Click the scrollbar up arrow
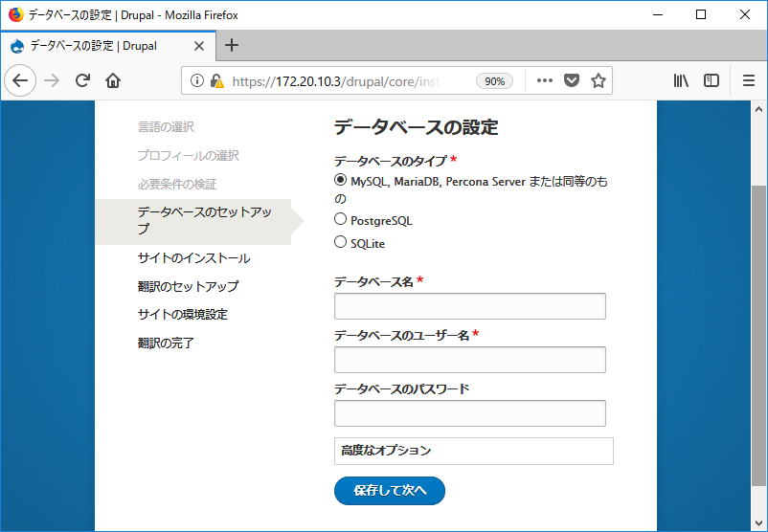The image size is (768, 532). click(758, 109)
